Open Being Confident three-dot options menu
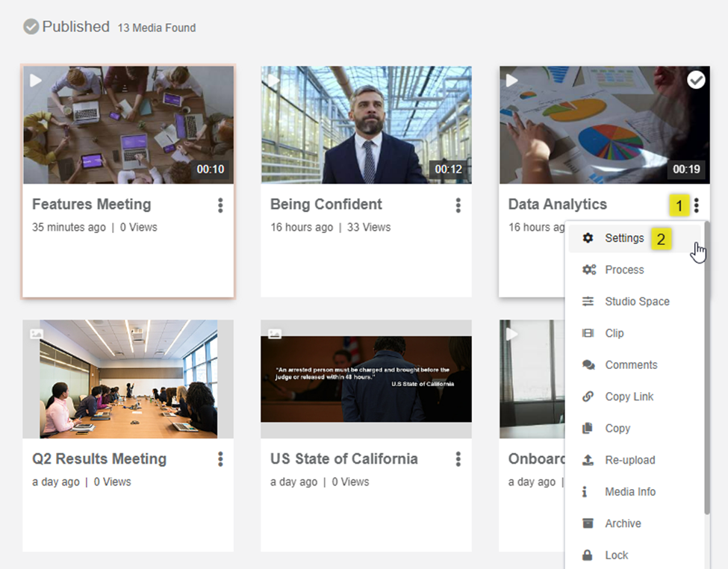 (458, 205)
